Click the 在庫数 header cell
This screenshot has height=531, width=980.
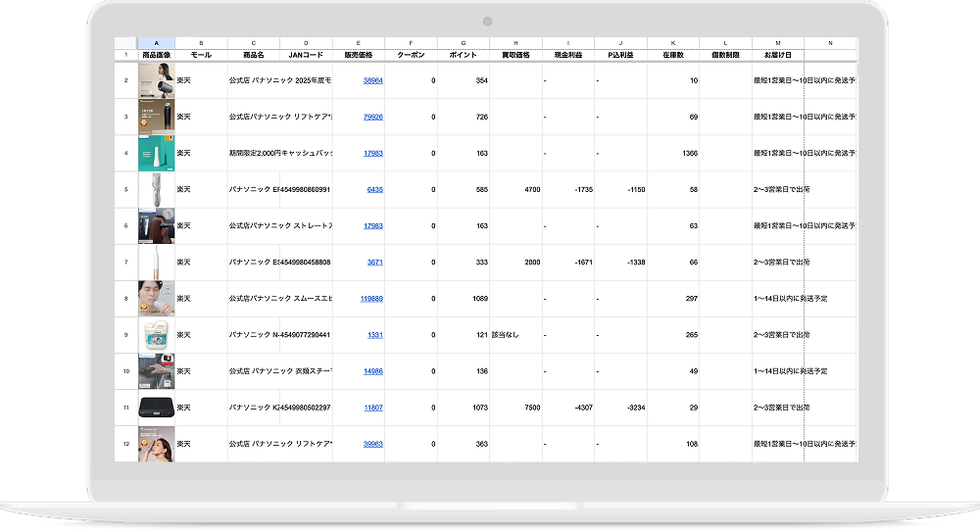pos(673,55)
